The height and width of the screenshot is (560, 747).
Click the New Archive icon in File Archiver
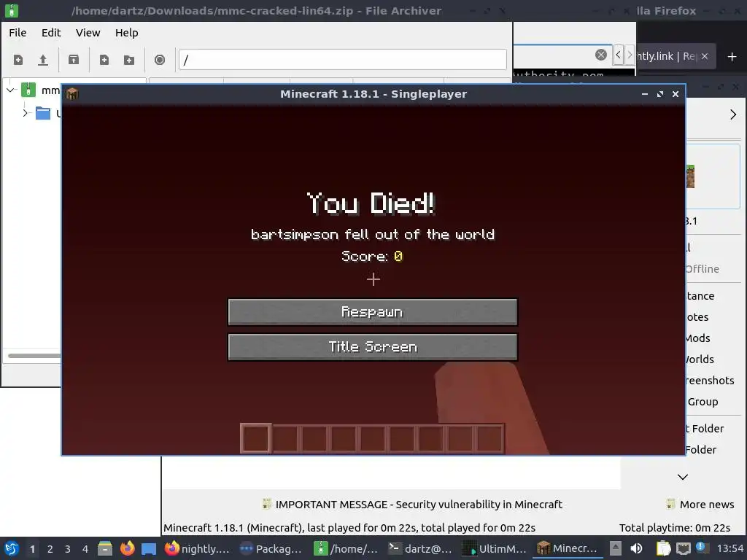pyautogui.click(x=18, y=60)
